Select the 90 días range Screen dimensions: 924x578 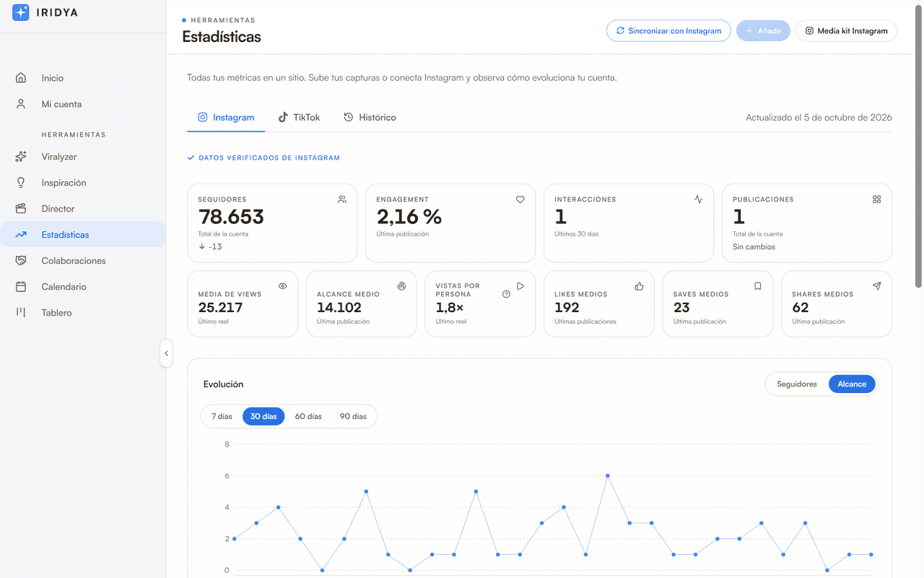[x=353, y=416]
